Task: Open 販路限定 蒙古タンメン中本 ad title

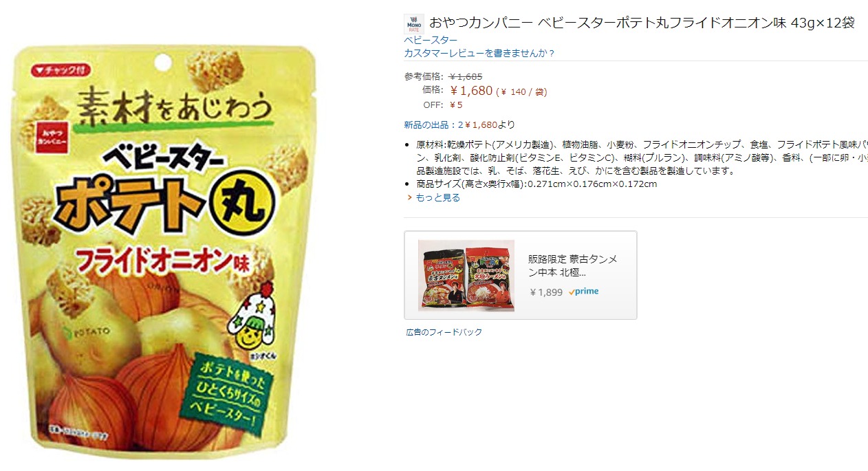Action: click(573, 265)
